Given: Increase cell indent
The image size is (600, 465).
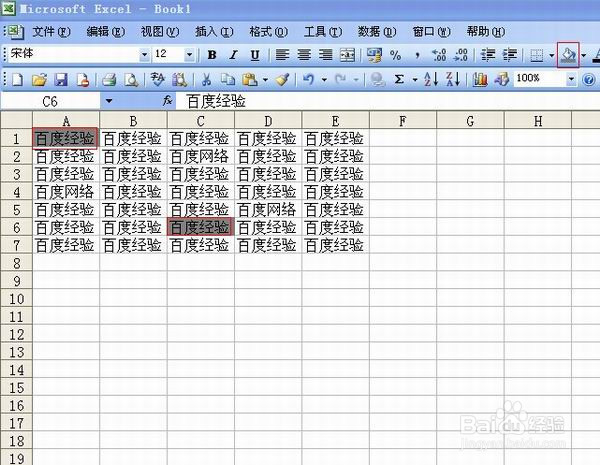Looking at the screenshot, I should click(x=510, y=55).
